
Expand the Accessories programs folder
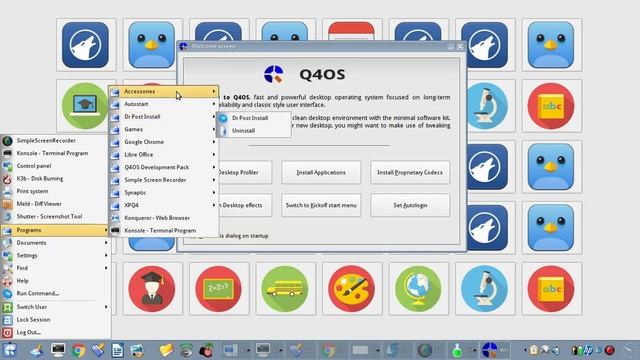pos(164,91)
